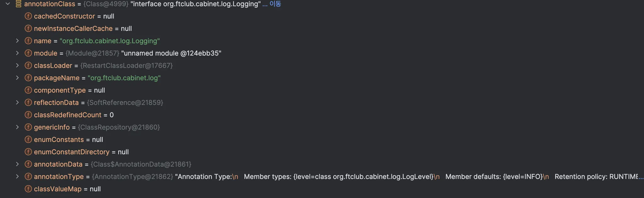Viewport: 644px width, 198px height.
Task: Click the cachedConstructor field icon
Action: [28, 16]
